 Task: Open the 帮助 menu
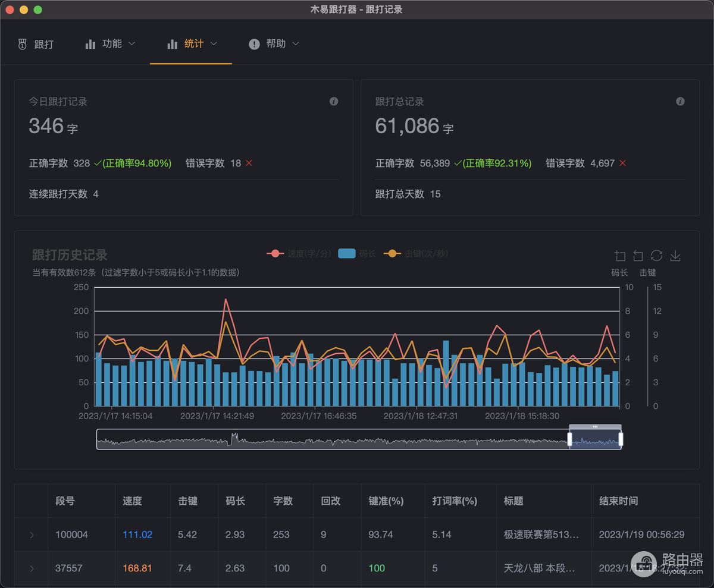point(274,44)
